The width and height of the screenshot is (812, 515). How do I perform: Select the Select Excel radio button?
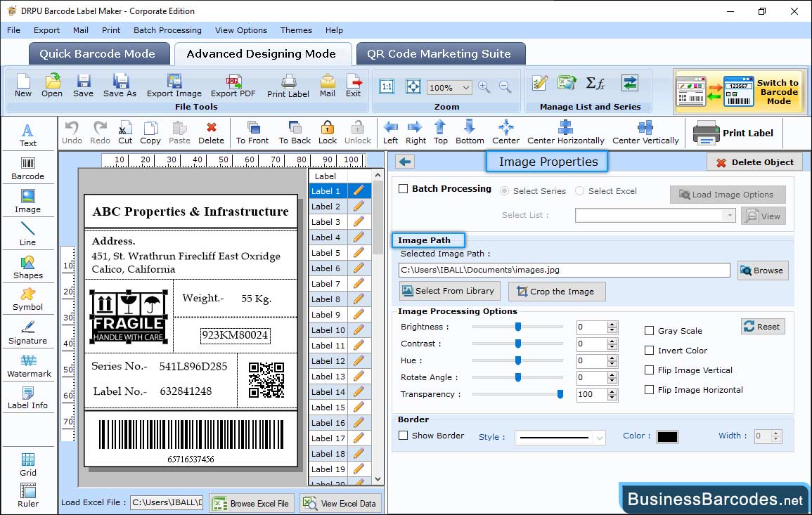click(x=579, y=191)
